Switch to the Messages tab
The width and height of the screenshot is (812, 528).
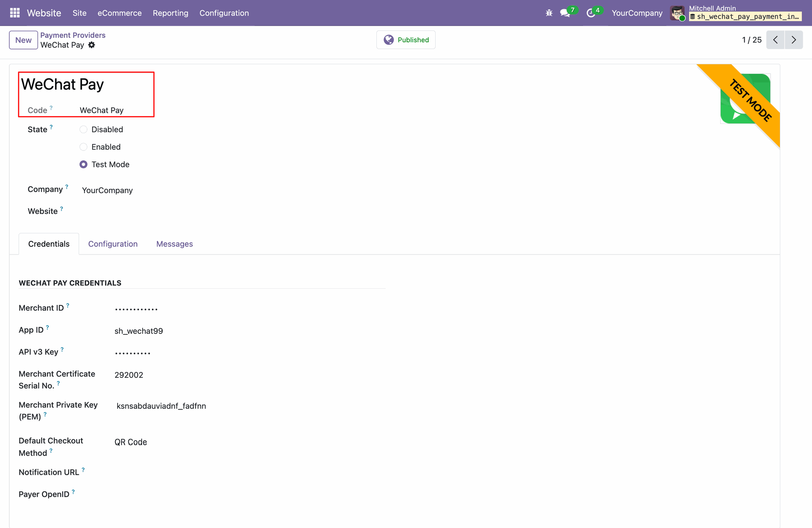click(x=175, y=244)
